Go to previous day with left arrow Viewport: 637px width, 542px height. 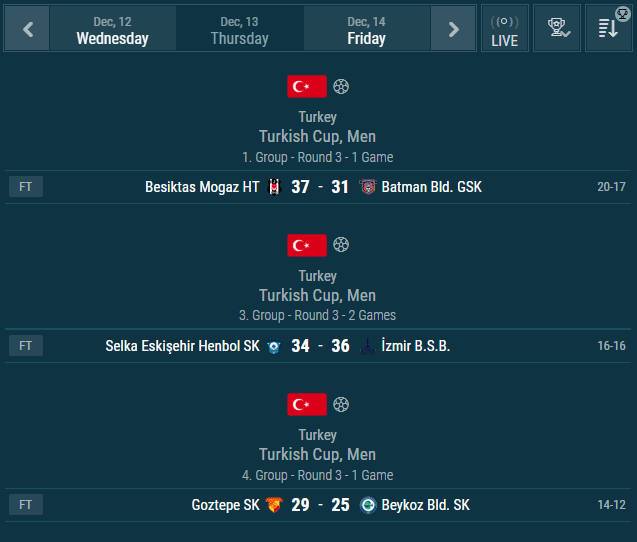pos(27,29)
